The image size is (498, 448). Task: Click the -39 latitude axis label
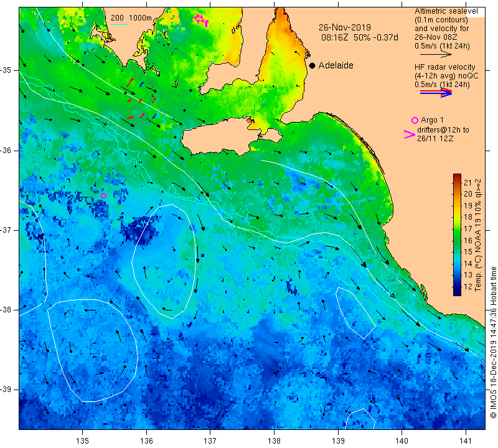[6, 390]
